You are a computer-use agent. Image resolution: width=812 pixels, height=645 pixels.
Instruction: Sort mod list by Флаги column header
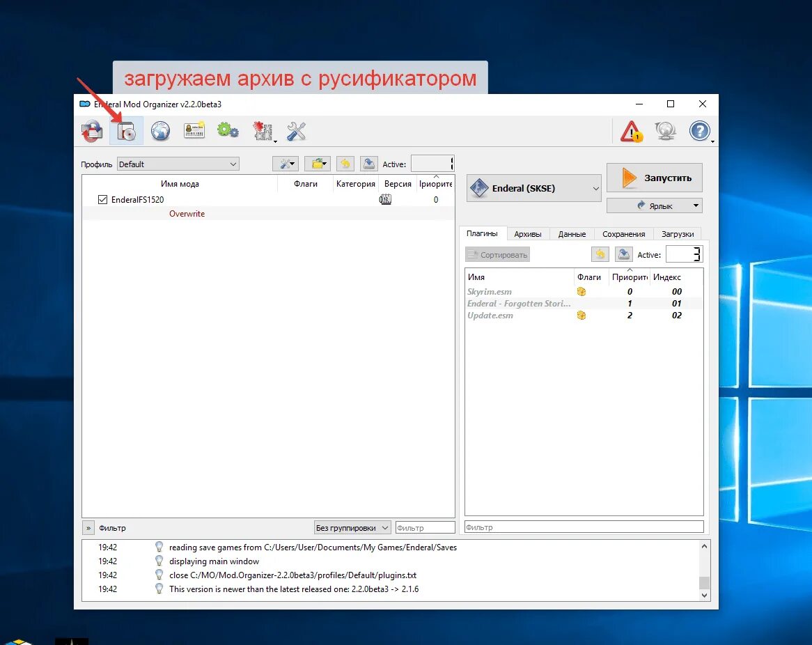click(306, 184)
